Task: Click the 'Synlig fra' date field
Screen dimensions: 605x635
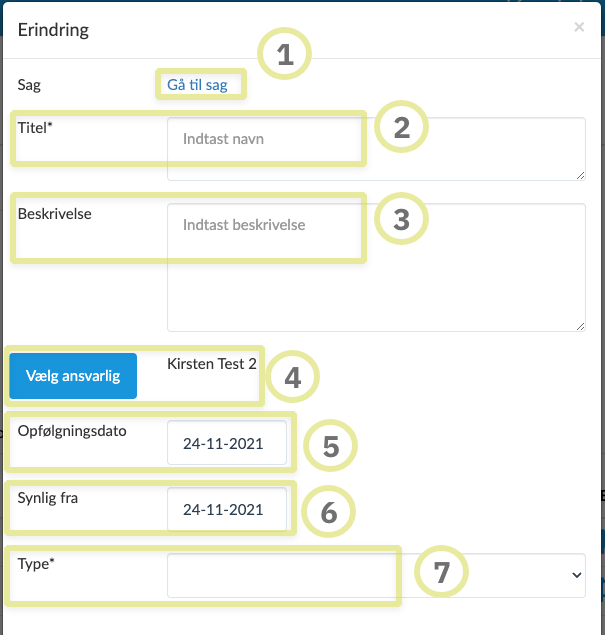Action: click(x=227, y=509)
